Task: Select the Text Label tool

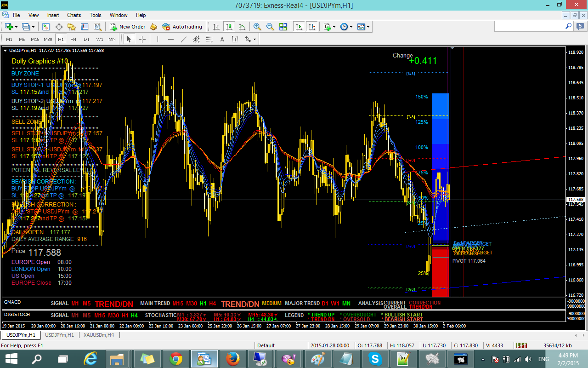Action: (235, 39)
